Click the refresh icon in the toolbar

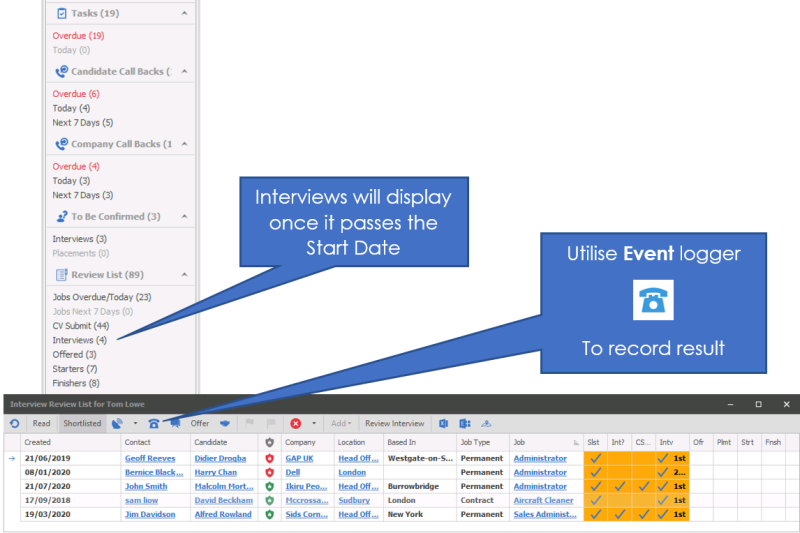(x=14, y=423)
